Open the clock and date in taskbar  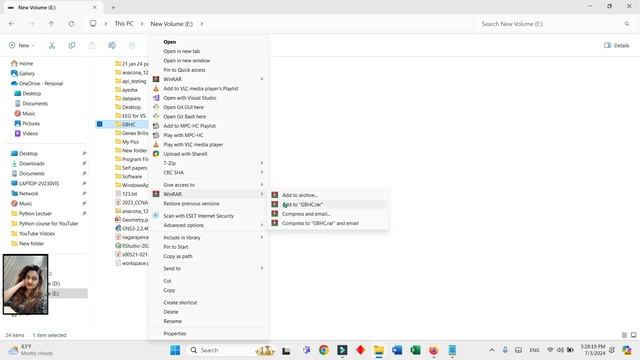(593, 350)
